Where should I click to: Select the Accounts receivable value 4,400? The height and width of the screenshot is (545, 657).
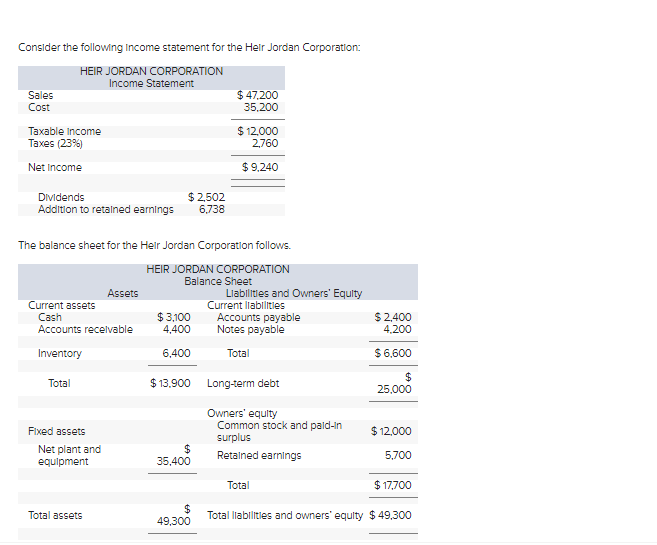[x=176, y=330]
